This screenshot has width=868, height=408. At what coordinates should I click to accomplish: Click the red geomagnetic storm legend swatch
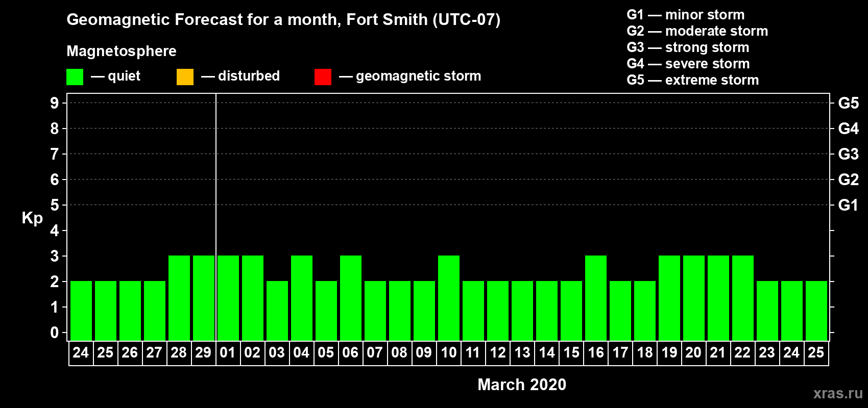323,77
